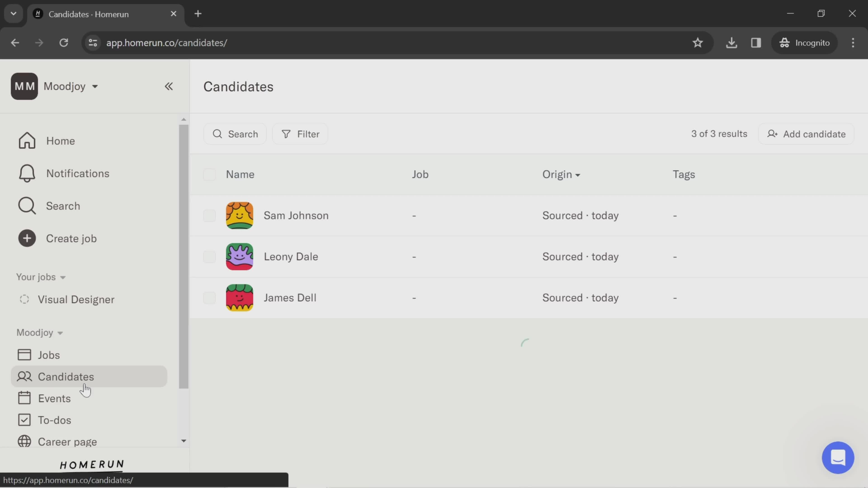View site information icon in address bar
The height and width of the screenshot is (488, 868).
[93, 43]
